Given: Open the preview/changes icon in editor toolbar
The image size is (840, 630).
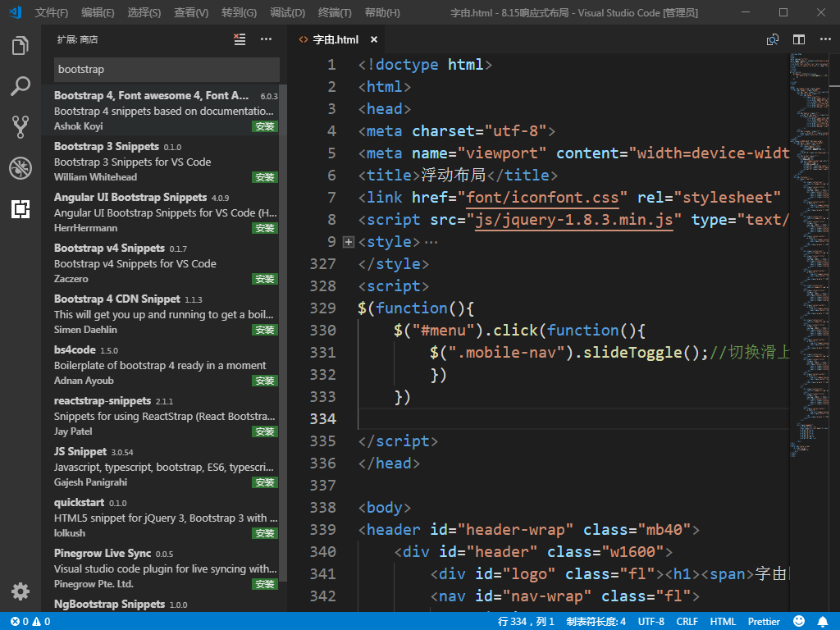Looking at the screenshot, I should click(773, 39).
